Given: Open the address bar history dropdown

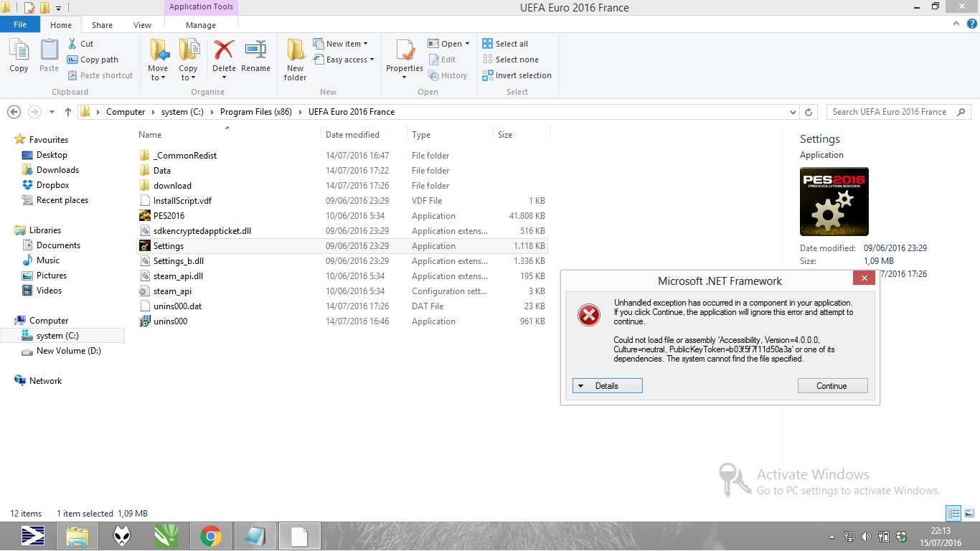Looking at the screenshot, I should point(793,112).
